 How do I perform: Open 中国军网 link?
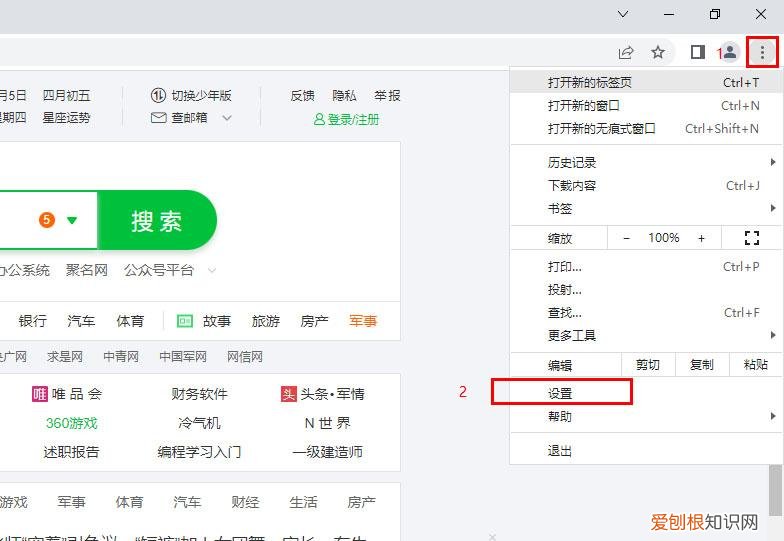pos(183,356)
